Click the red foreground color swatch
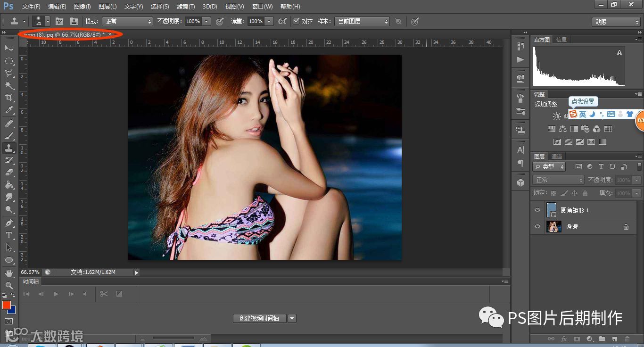Viewport: 644px width, 347px height. click(7, 305)
